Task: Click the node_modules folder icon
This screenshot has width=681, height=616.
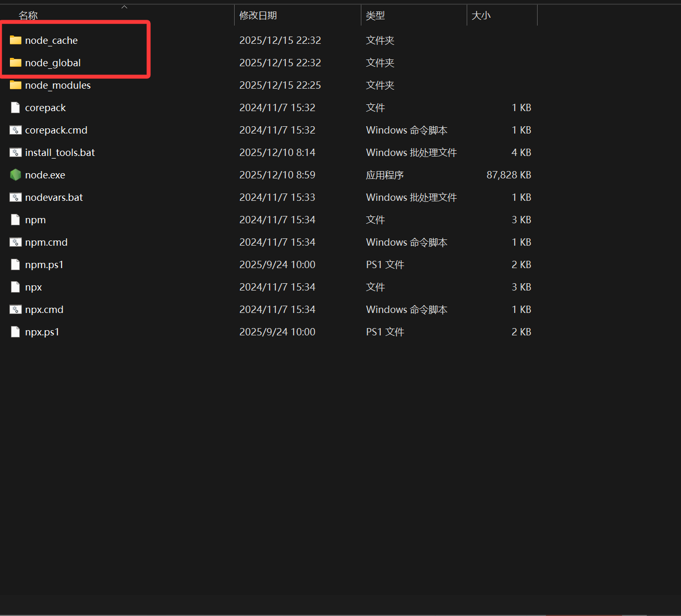Action: (16, 85)
